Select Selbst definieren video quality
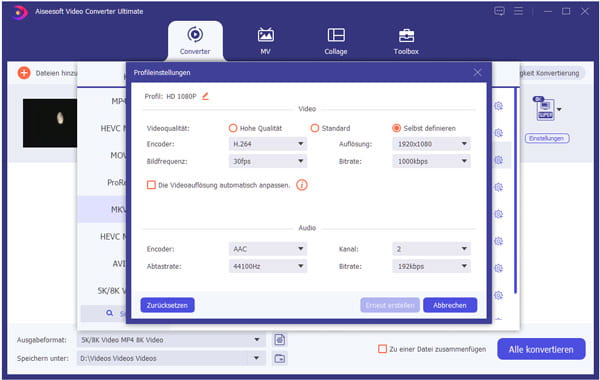 pos(396,128)
